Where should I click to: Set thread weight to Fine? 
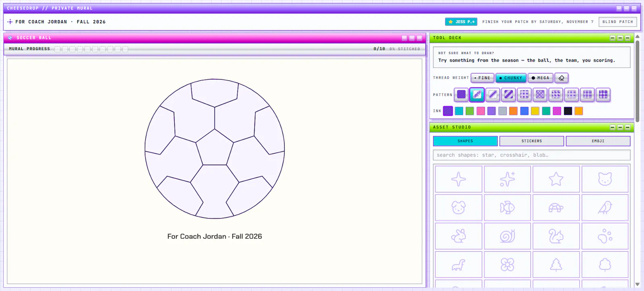click(482, 78)
